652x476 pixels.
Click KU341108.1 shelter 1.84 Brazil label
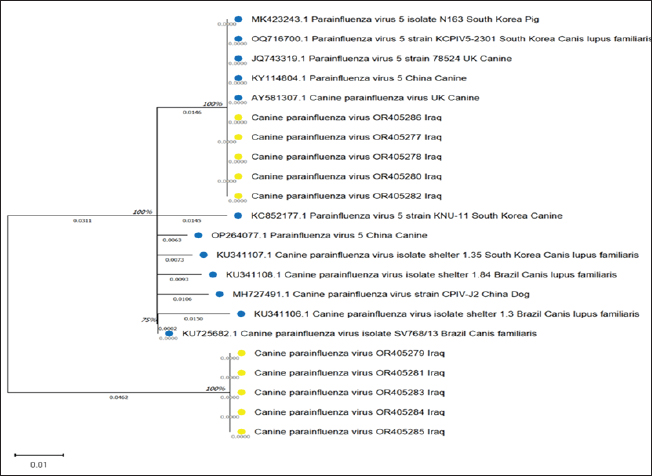[x=420, y=274]
